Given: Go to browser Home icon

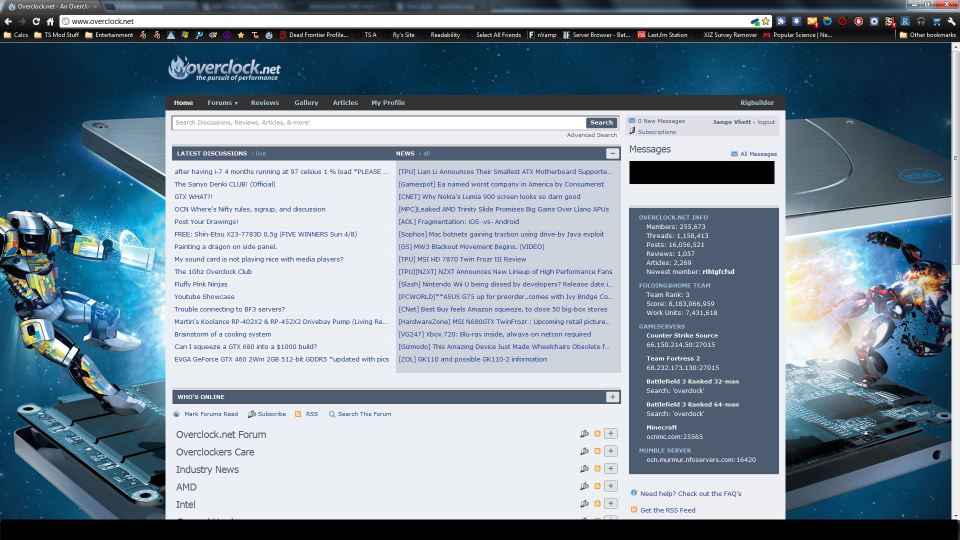Looking at the screenshot, I should [50, 21].
